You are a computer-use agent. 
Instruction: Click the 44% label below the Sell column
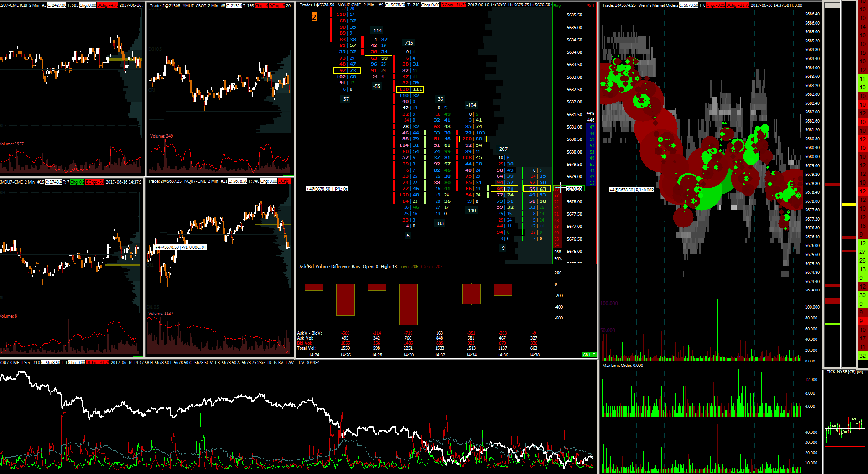tap(591, 113)
